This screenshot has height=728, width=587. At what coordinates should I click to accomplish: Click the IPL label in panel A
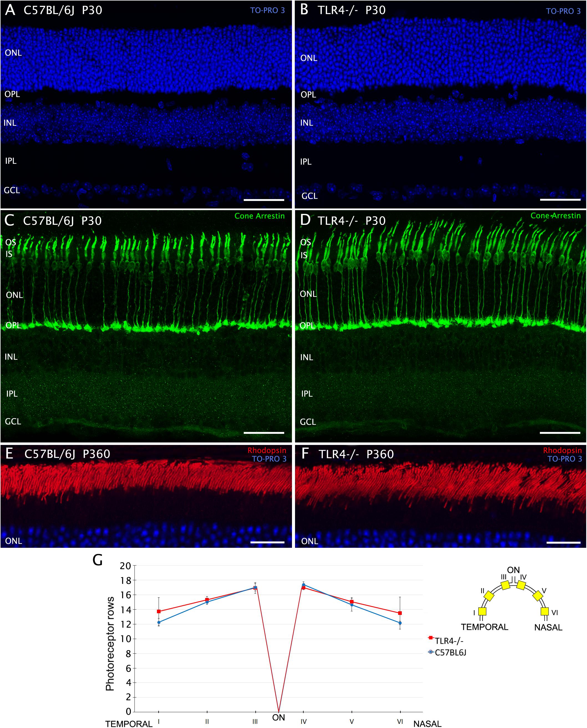(x=11, y=161)
